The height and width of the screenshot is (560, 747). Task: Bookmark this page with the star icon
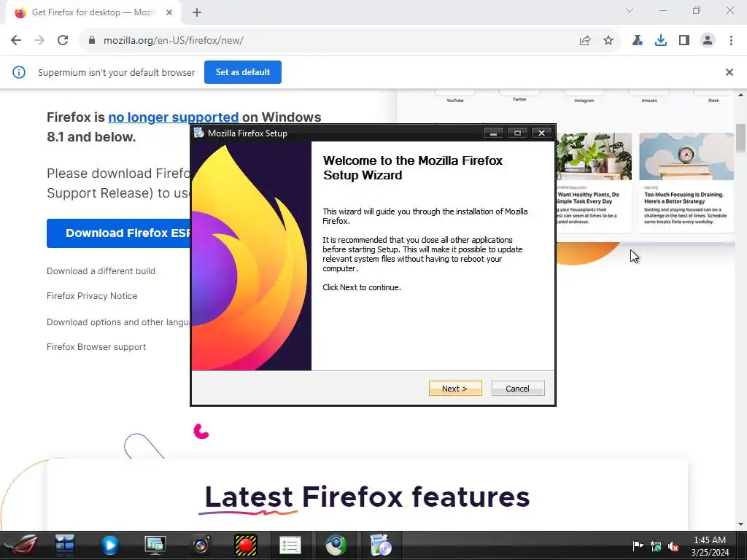point(608,41)
